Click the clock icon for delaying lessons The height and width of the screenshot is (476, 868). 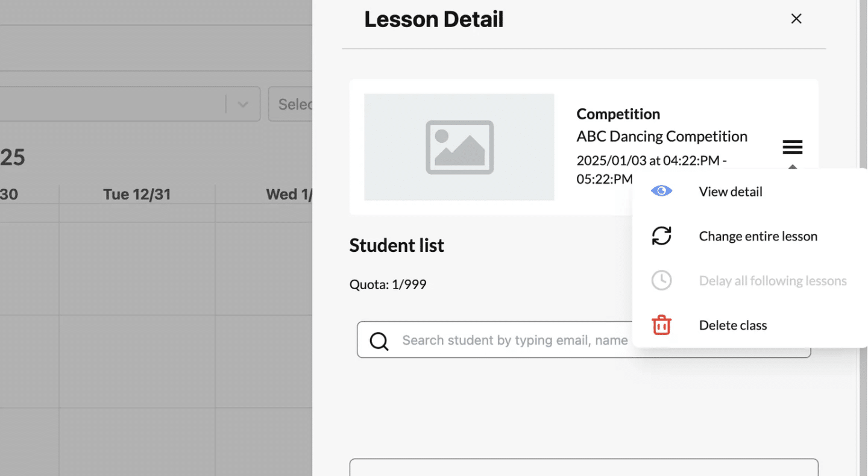(661, 280)
